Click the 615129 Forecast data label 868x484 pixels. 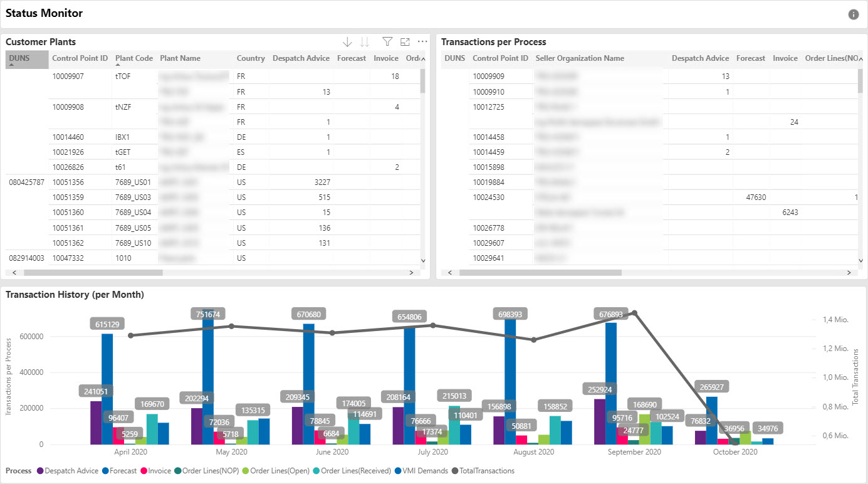coord(107,324)
